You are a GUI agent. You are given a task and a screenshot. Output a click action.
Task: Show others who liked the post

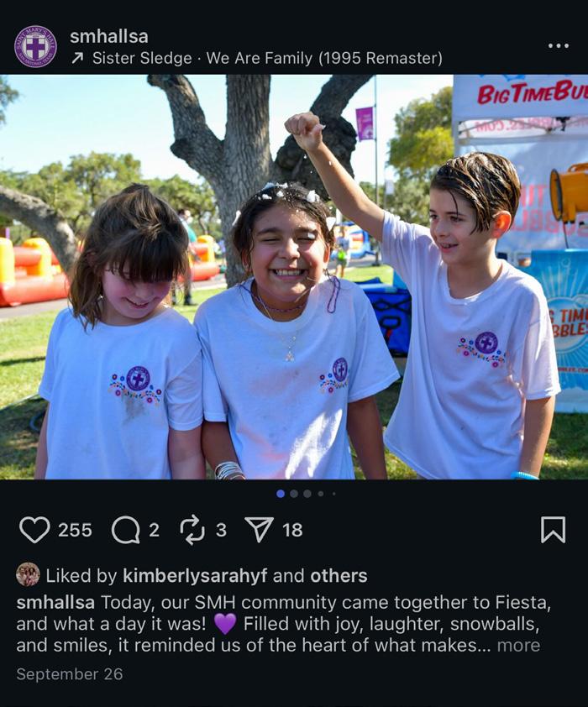pyautogui.click(x=339, y=576)
